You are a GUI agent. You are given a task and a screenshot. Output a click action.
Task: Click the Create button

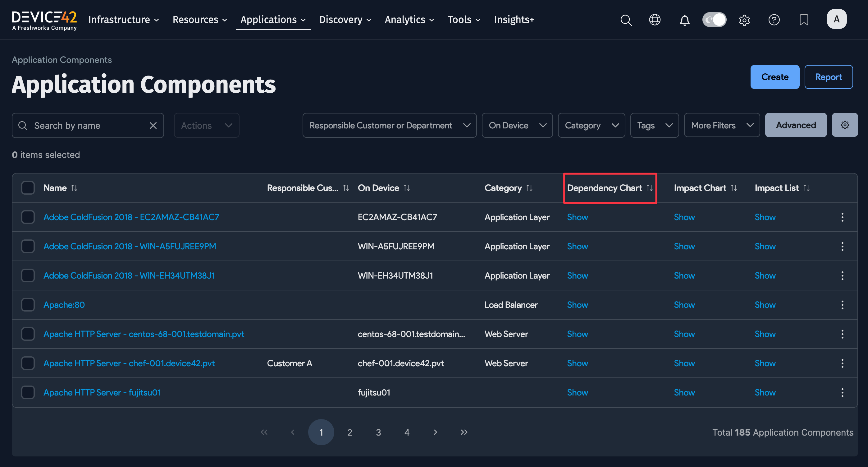pyautogui.click(x=775, y=76)
